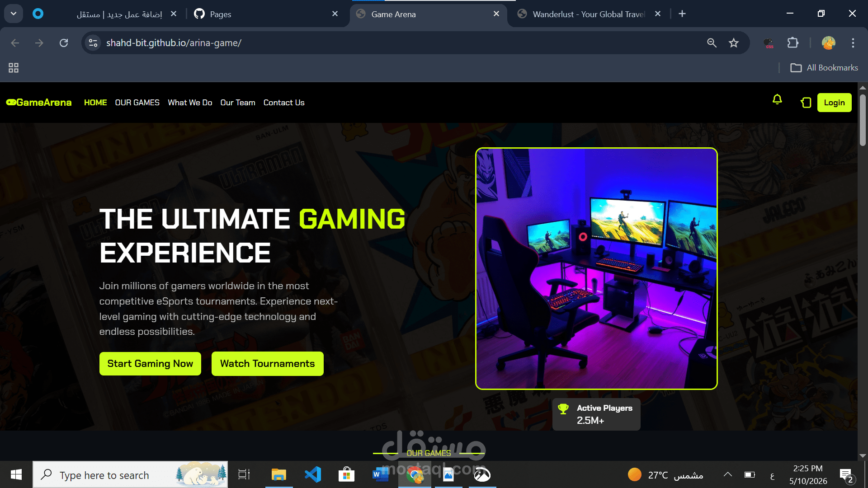View site information icon
The width and height of the screenshot is (868, 488).
pos(93,43)
